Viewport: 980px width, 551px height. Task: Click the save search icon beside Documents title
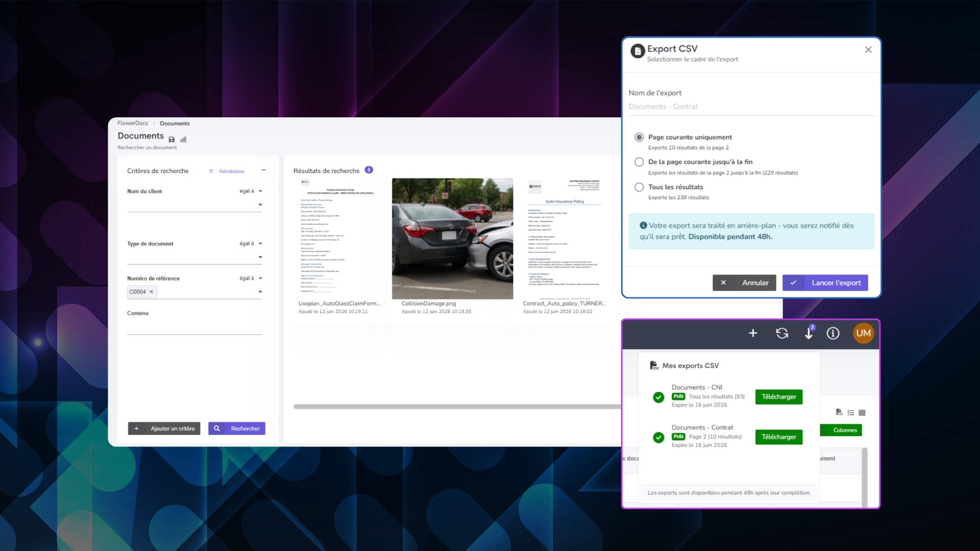pyautogui.click(x=171, y=139)
